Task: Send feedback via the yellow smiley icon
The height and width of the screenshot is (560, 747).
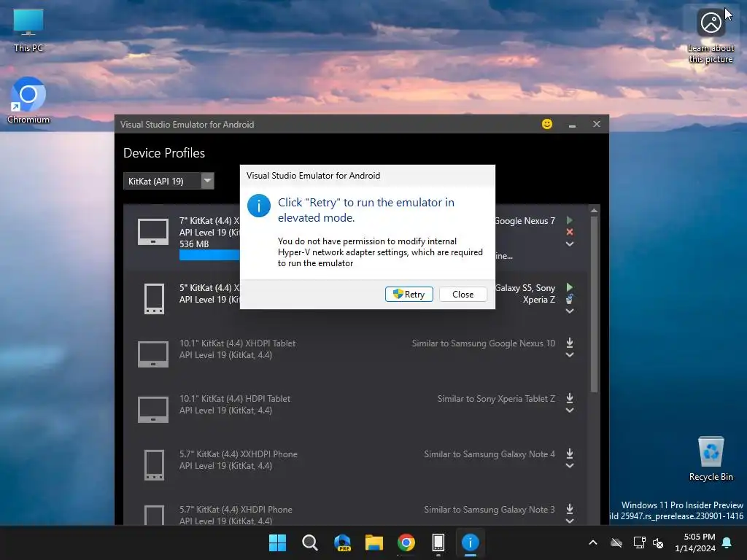Action: click(547, 124)
